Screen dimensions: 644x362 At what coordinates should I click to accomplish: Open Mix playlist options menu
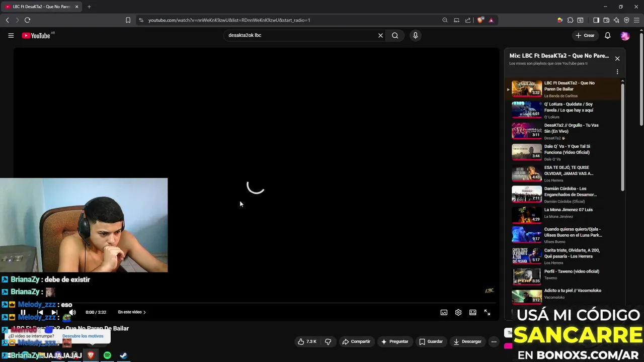click(x=617, y=72)
